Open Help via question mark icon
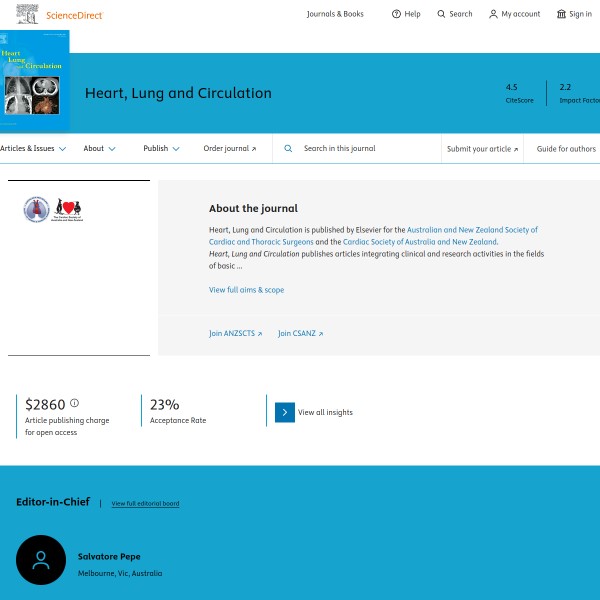Screen dimensions: 600x600 click(397, 14)
